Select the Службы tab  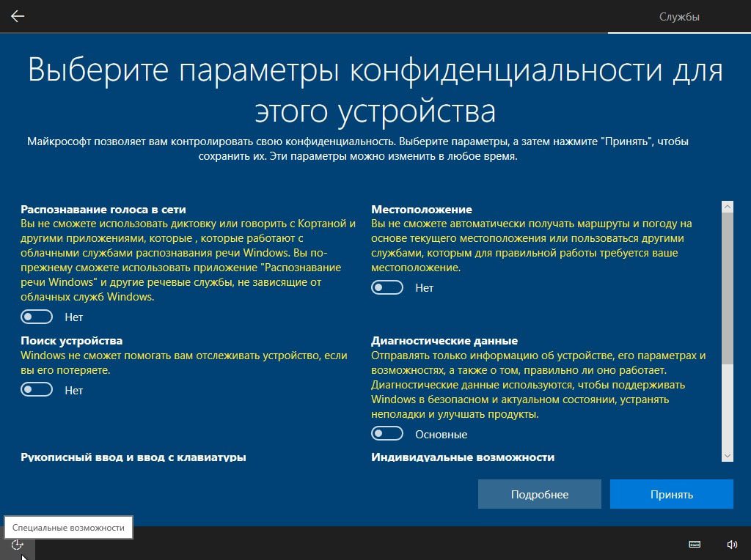[679, 16]
